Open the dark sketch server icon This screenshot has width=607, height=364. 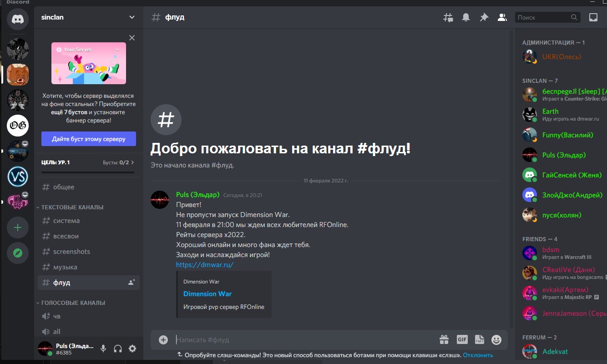pyautogui.click(x=18, y=49)
